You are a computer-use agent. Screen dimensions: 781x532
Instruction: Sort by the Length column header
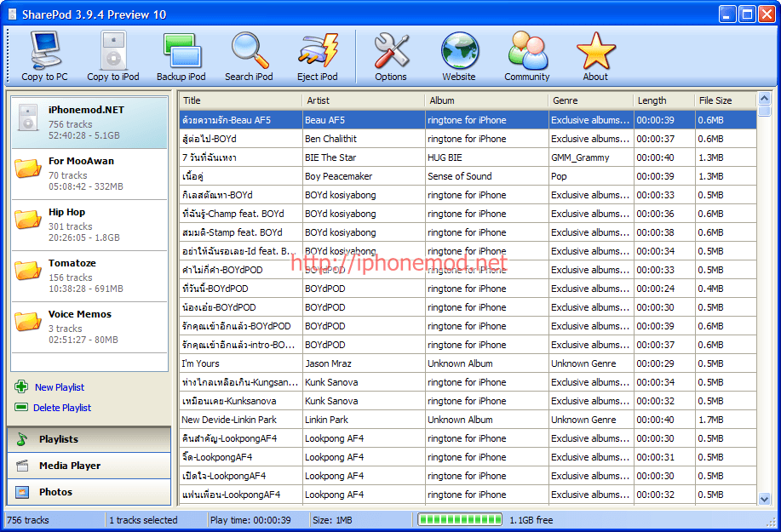(x=664, y=100)
